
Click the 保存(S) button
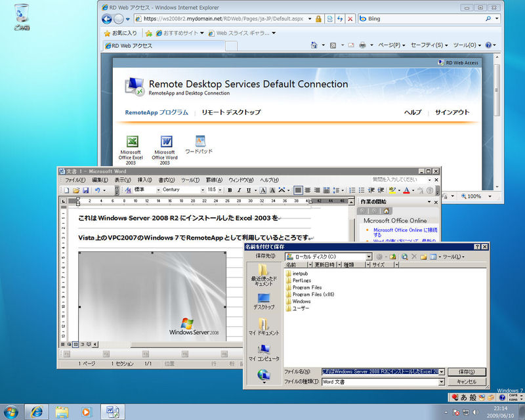pyautogui.click(x=467, y=372)
